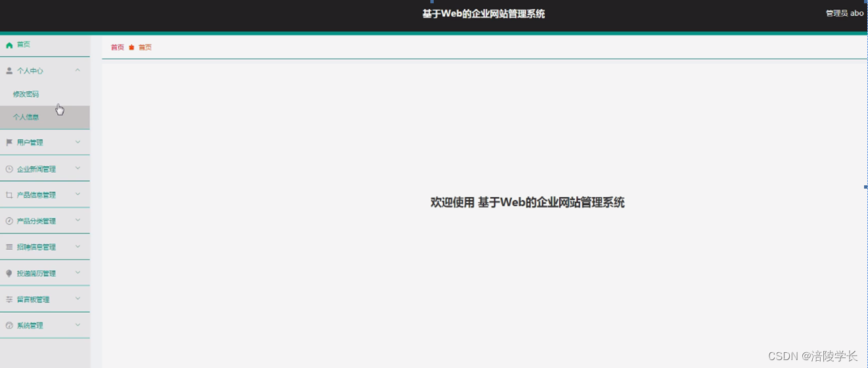Viewport: 868px width, 368px height.
Task: Expand the 产品分类管理 chevron
Action: (78, 220)
